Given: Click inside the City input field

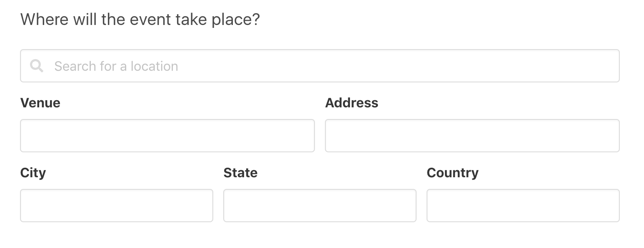Looking at the screenshot, I should click(x=117, y=206).
